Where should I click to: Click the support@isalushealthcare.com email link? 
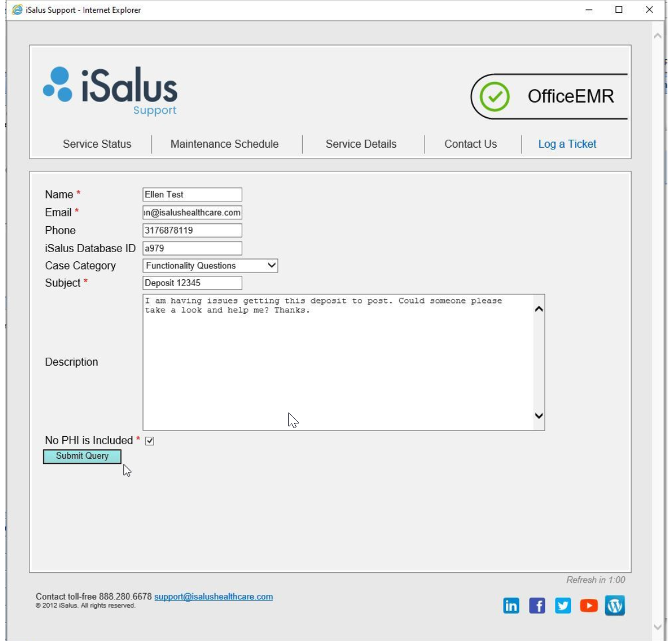pos(213,597)
